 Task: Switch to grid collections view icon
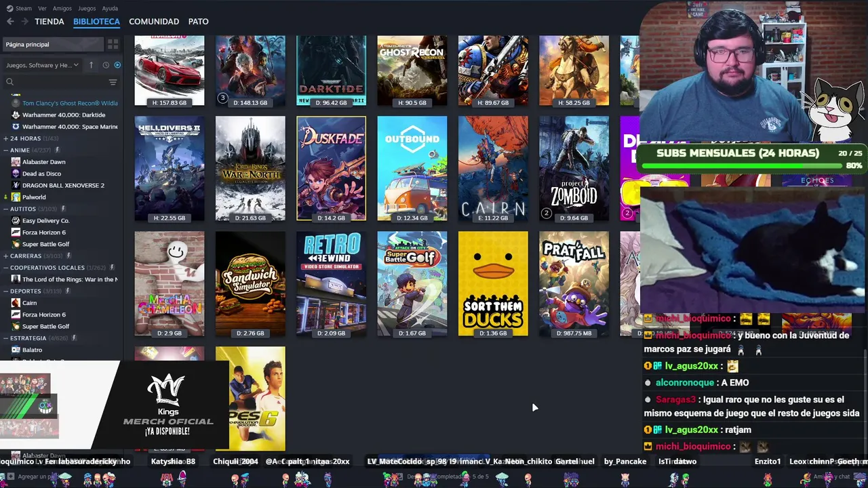pos(113,44)
